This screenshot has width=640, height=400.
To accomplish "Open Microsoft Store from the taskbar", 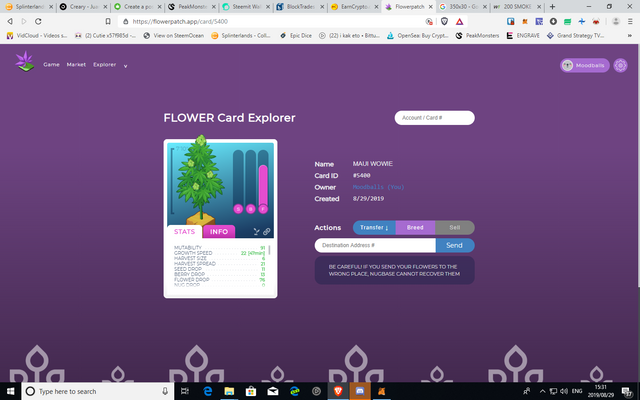I will (251, 391).
